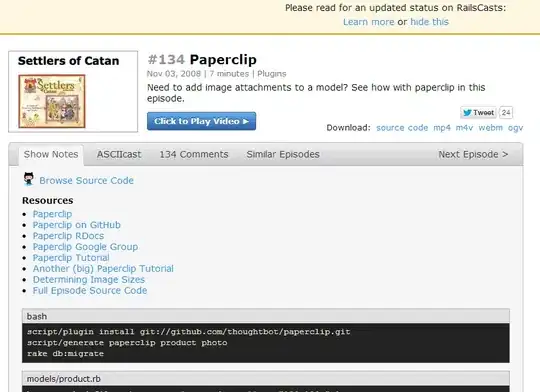Viewport: 540px width, 392px height.
Task: Download the m4v video
Action: pos(464,128)
